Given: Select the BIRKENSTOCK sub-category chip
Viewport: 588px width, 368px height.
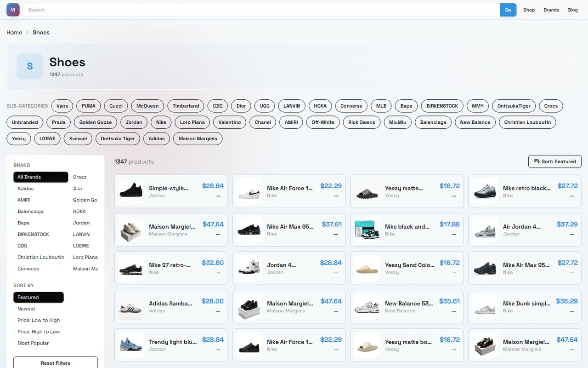Looking at the screenshot, I should (442, 106).
